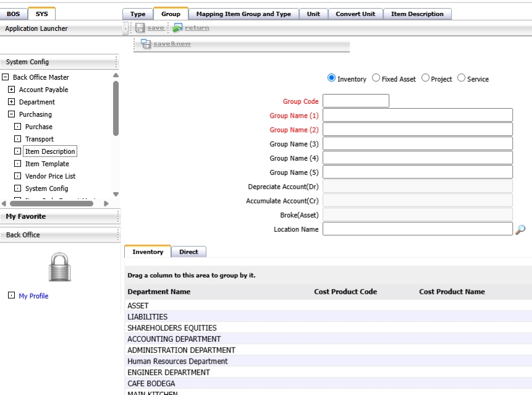Viewport: 532px width, 395px height.
Task: Select the Fixed Asset radio button
Action: (x=376, y=78)
